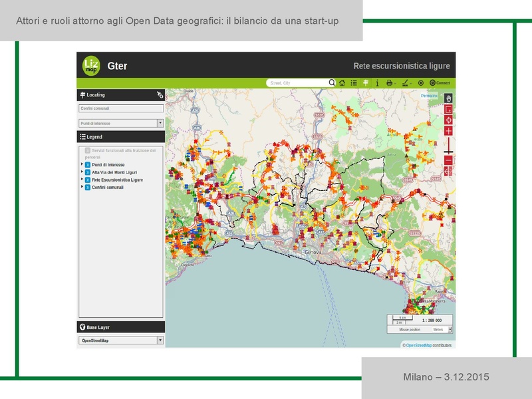Screen dimensions: 532x399
Task: Open the information icon in the toolbar
Action: click(377, 83)
